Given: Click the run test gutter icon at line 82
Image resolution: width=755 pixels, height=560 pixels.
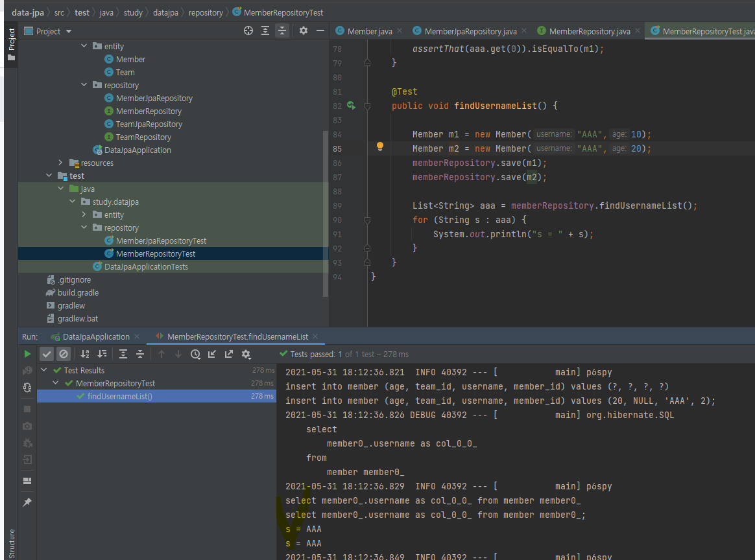Looking at the screenshot, I should 352,106.
